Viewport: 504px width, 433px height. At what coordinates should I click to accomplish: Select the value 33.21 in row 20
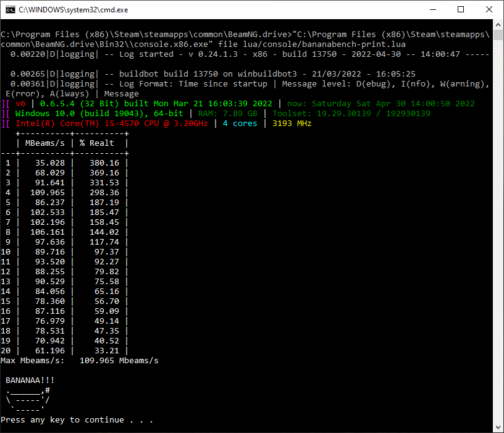pyautogui.click(x=107, y=351)
